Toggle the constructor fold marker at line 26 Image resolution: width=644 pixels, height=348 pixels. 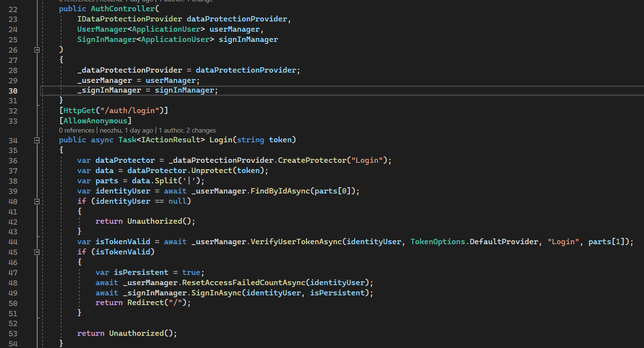[x=37, y=50]
